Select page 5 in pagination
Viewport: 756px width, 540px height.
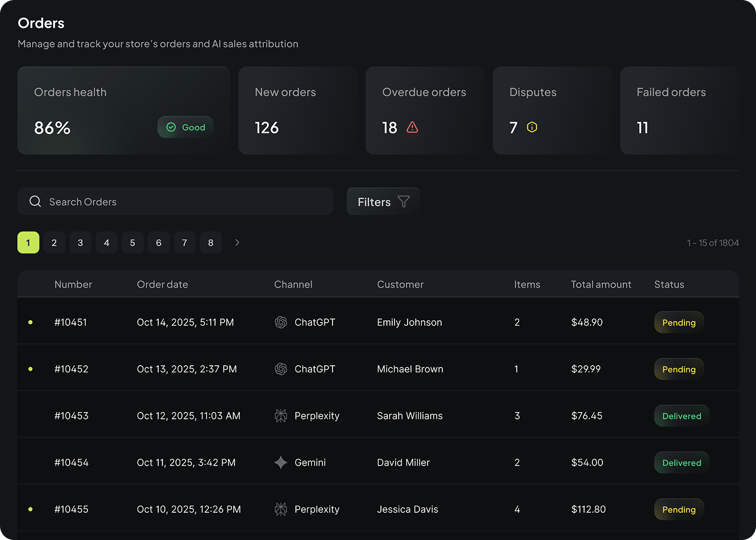coord(132,243)
